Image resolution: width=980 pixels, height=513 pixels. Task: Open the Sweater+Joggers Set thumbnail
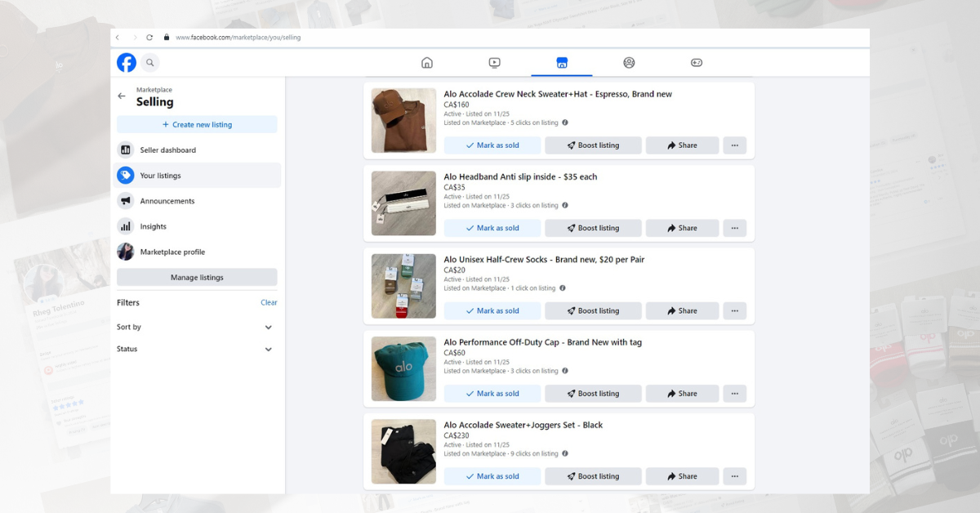(403, 451)
